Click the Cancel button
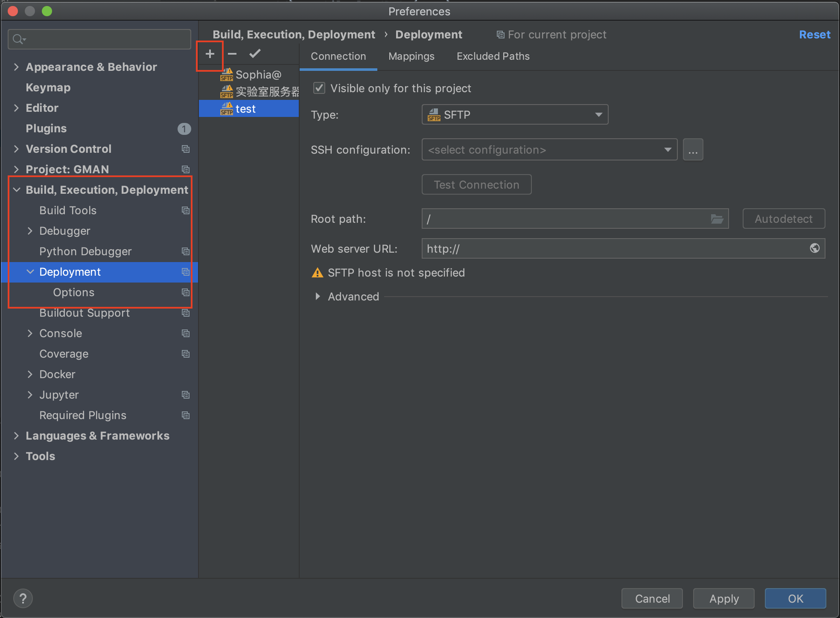Viewport: 840px width, 618px height. click(x=652, y=598)
